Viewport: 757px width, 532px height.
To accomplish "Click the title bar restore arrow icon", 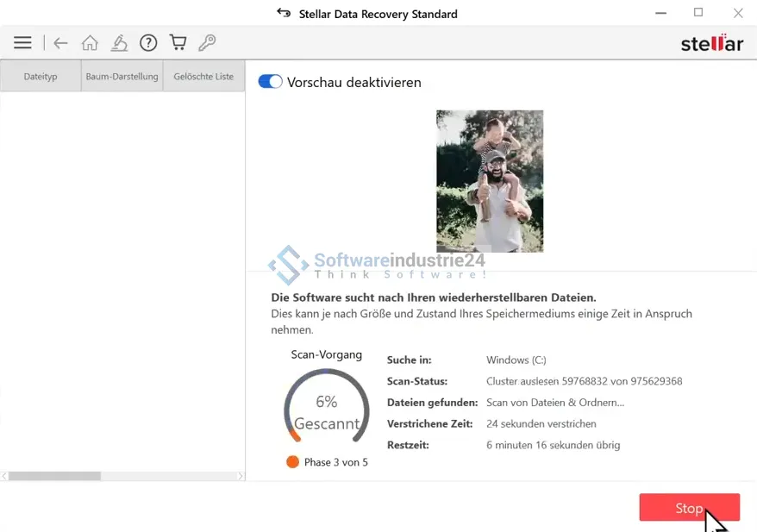I will point(284,13).
